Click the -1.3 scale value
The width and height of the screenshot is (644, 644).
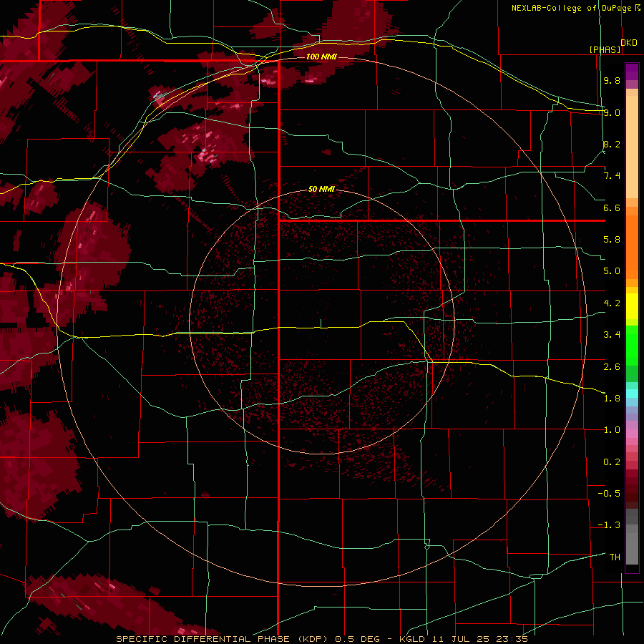point(609,525)
